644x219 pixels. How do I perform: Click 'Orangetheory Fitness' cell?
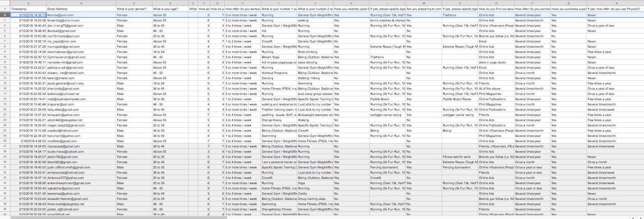tap(278, 209)
